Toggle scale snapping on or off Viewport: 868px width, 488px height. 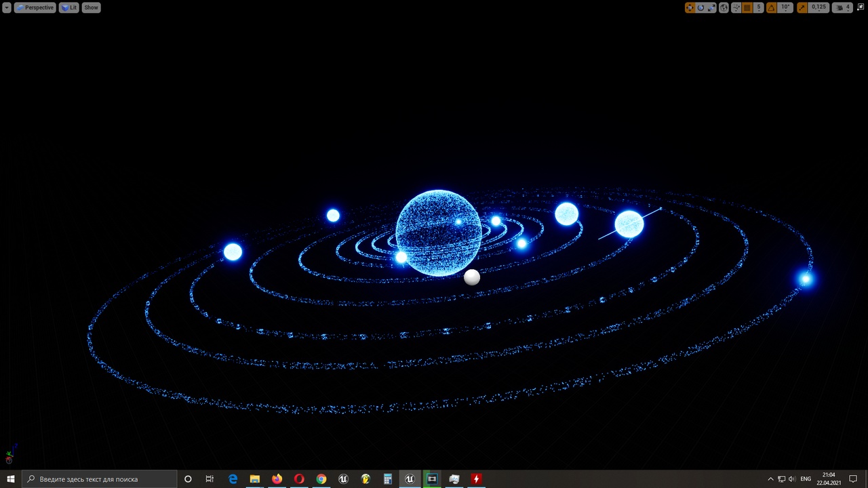pos(802,7)
